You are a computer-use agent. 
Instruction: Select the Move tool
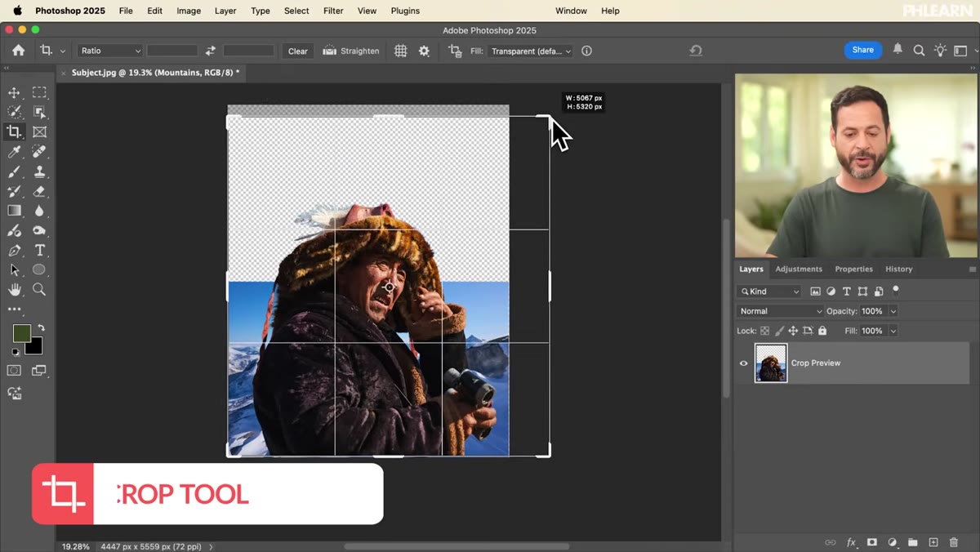[14, 92]
